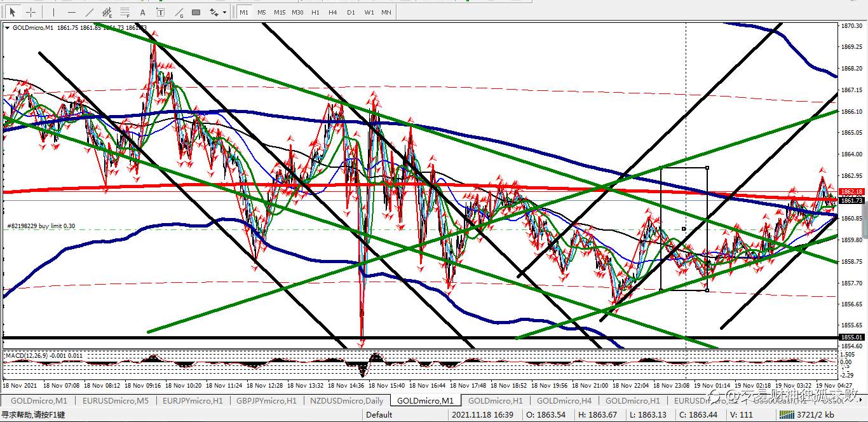Switch chart to D1 timeframe
Image resolution: width=868 pixels, height=422 pixels.
[351, 12]
